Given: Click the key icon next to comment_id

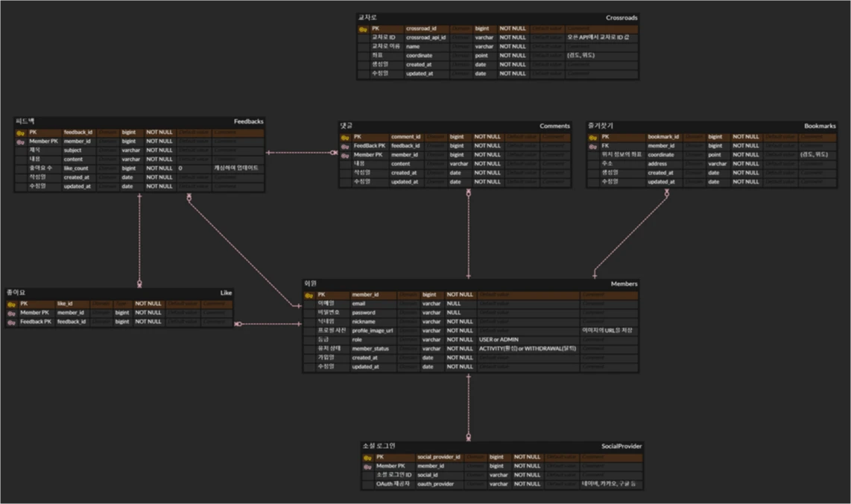Looking at the screenshot, I should click(344, 138).
